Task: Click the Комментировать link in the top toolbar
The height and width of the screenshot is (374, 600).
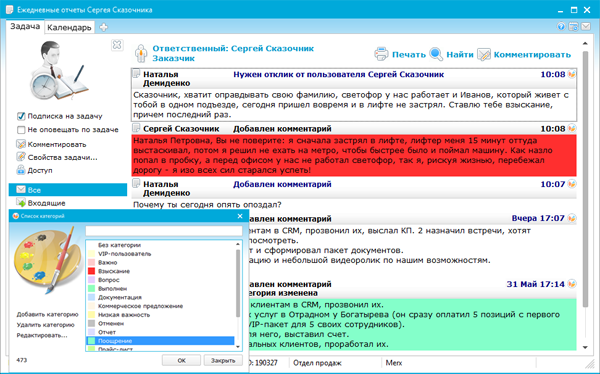Action: point(532,55)
